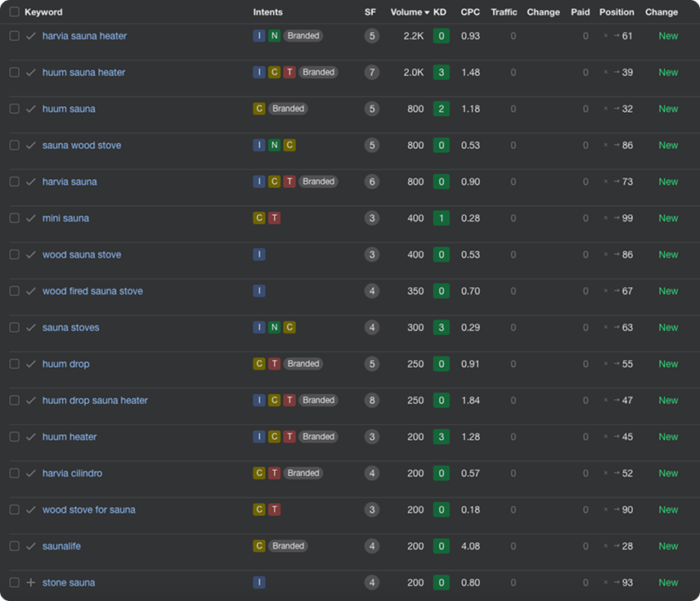Select the checkbox for harvia cilindro

pyautogui.click(x=14, y=473)
